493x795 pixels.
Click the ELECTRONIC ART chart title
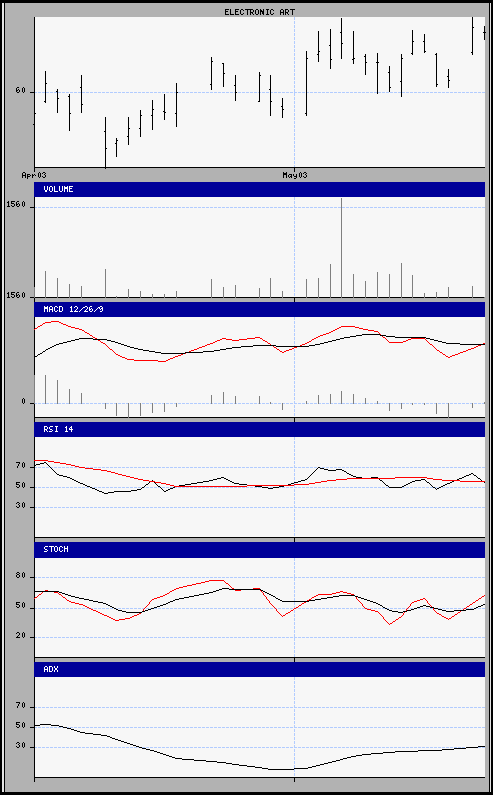click(x=259, y=12)
